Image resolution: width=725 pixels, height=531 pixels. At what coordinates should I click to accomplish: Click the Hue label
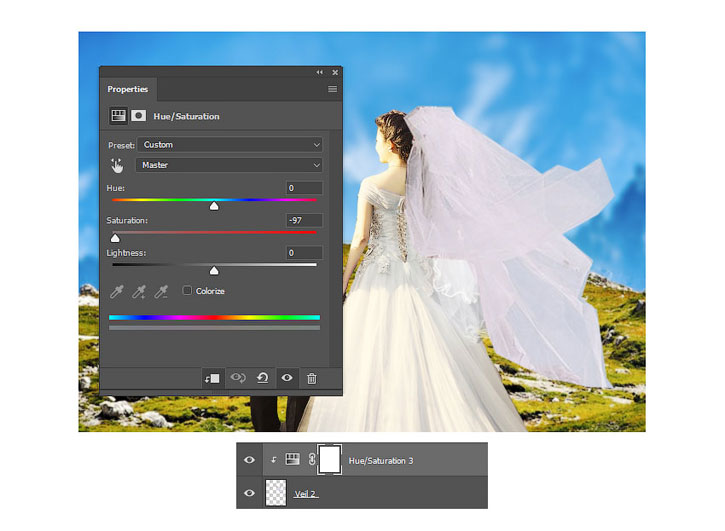click(116, 188)
